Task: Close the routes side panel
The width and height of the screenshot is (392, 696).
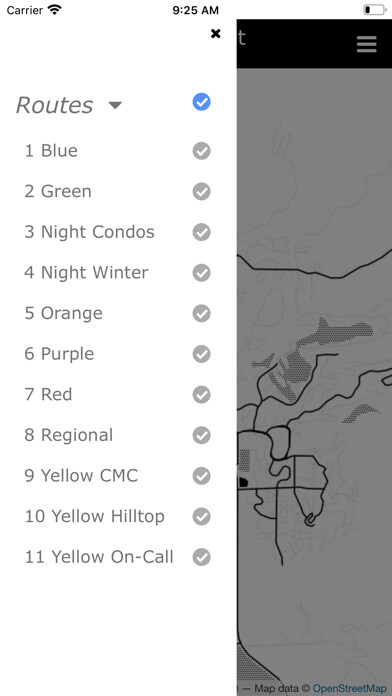Action: tap(215, 34)
